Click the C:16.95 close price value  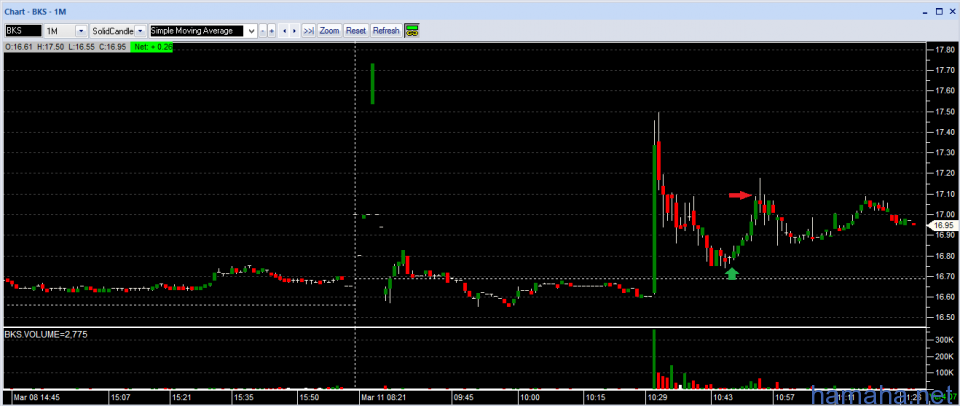coord(112,47)
